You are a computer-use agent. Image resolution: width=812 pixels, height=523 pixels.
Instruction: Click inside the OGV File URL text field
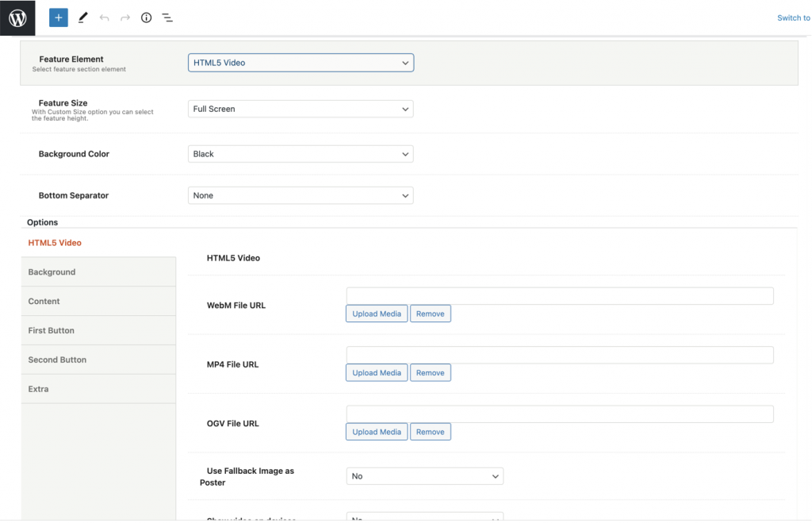[560, 413]
